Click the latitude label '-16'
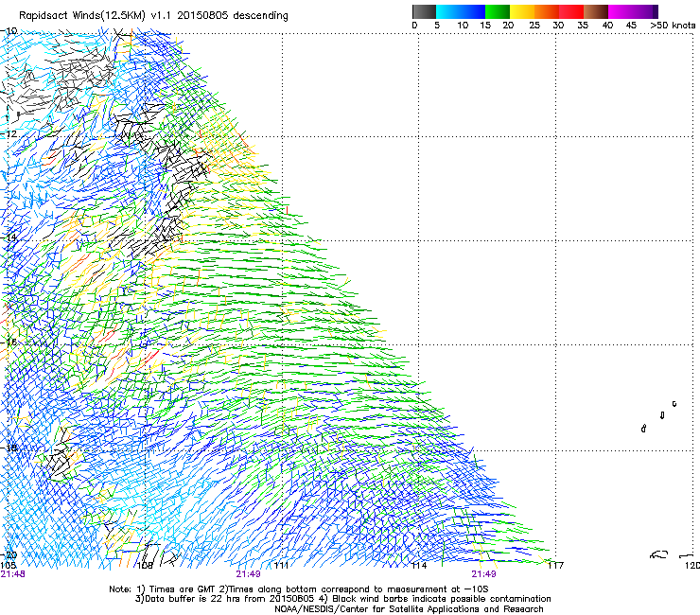Screen dimensions: 700x615 tap(9, 343)
